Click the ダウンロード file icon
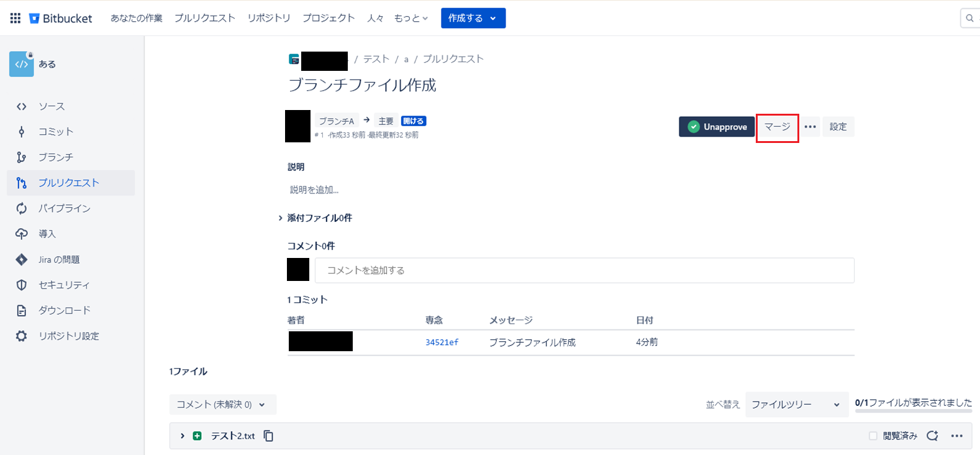 22,310
